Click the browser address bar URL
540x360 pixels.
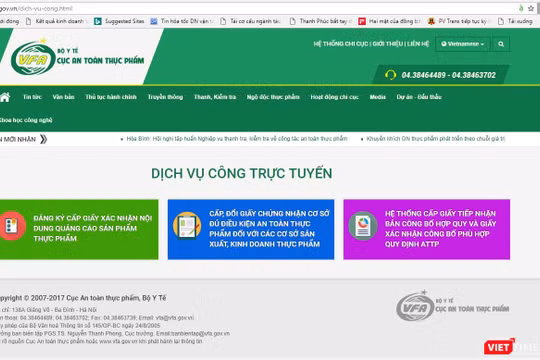click(36, 9)
